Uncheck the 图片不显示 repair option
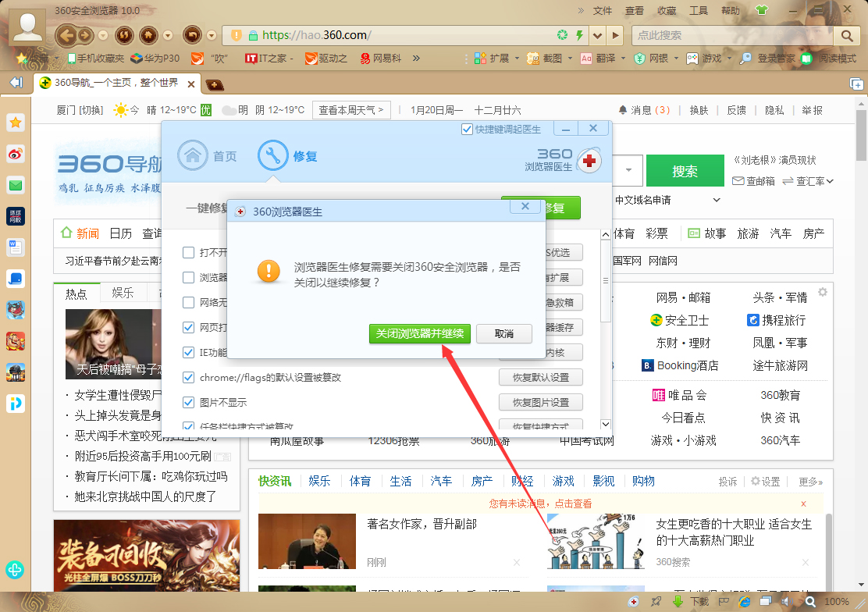 [x=188, y=402]
